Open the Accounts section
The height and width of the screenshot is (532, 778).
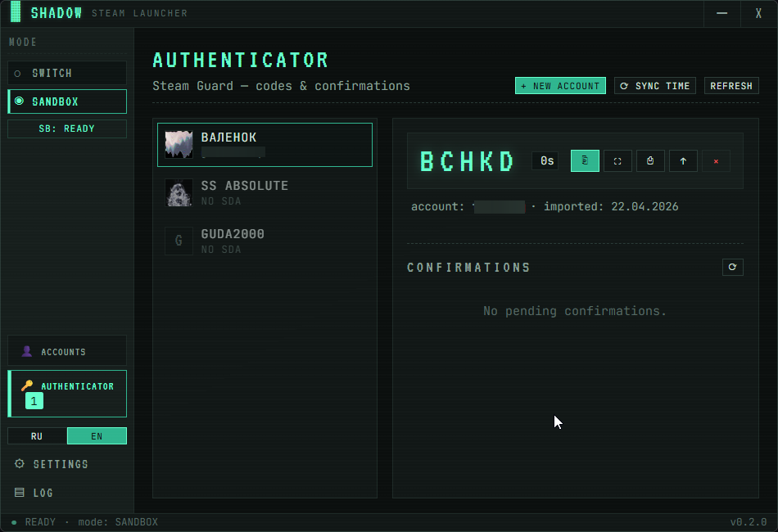(67, 351)
